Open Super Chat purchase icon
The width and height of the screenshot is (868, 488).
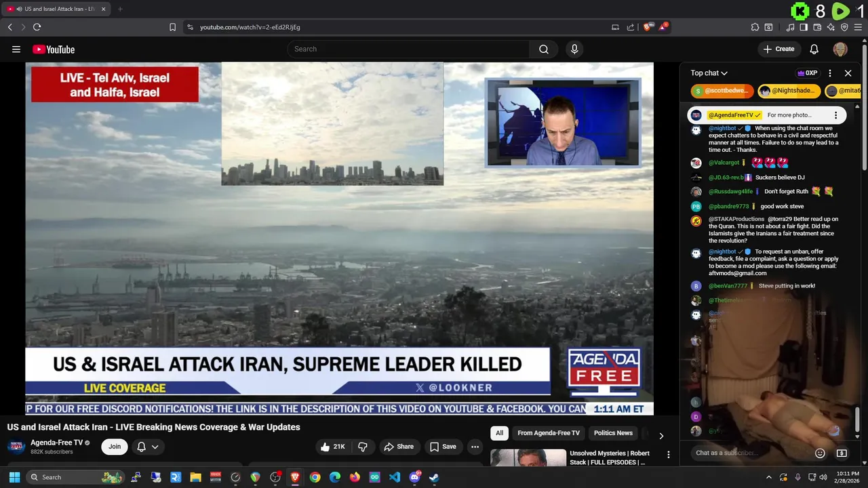pyautogui.click(x=842, y=453)
